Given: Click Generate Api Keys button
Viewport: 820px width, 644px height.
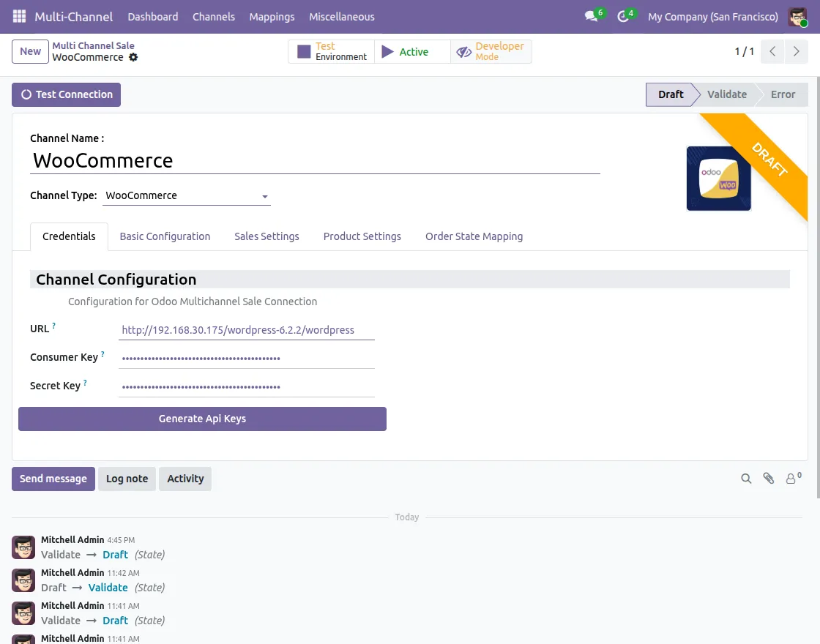Looking at the screenshot, I should click(202, 419).
